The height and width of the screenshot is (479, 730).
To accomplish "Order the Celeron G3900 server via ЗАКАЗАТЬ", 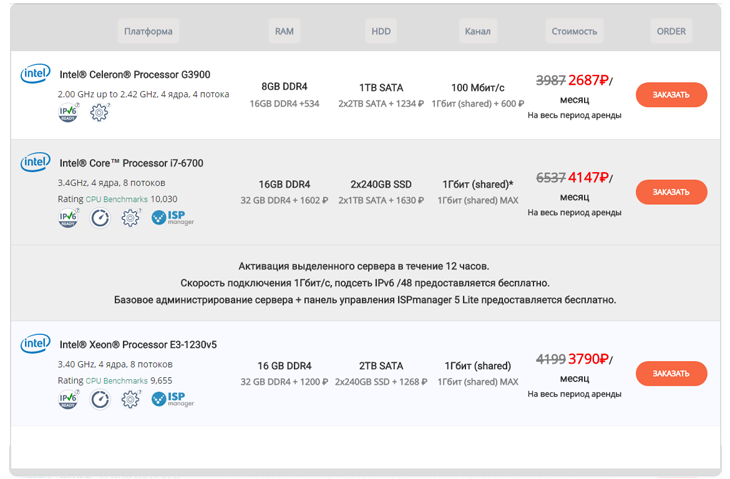I will (671, 95).
